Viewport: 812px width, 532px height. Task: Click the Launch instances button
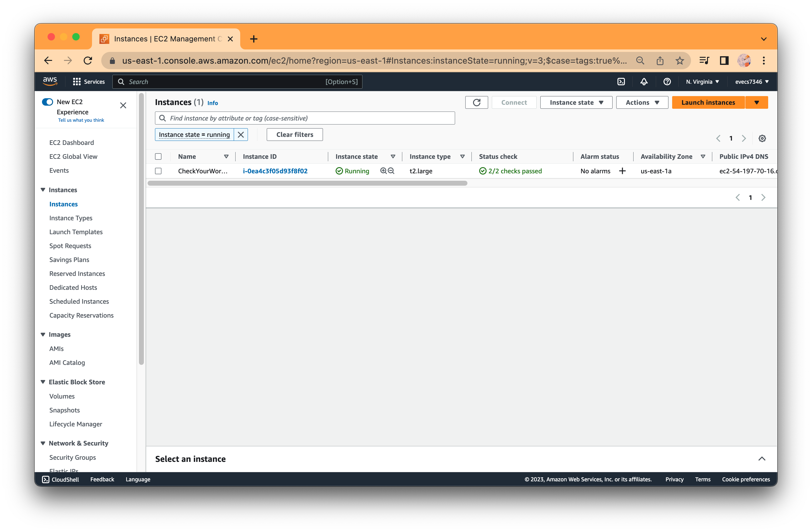pos(708,103)
